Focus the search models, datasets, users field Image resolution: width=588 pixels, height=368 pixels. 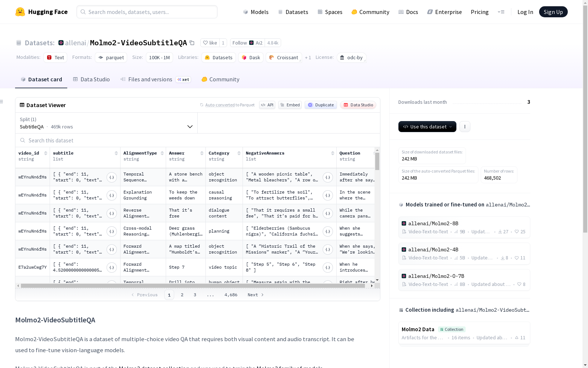click(x=147, y=12)
